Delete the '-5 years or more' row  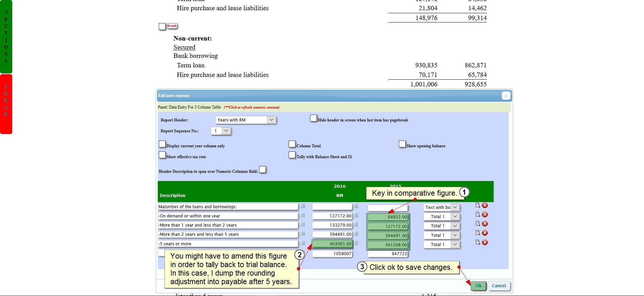485,242
